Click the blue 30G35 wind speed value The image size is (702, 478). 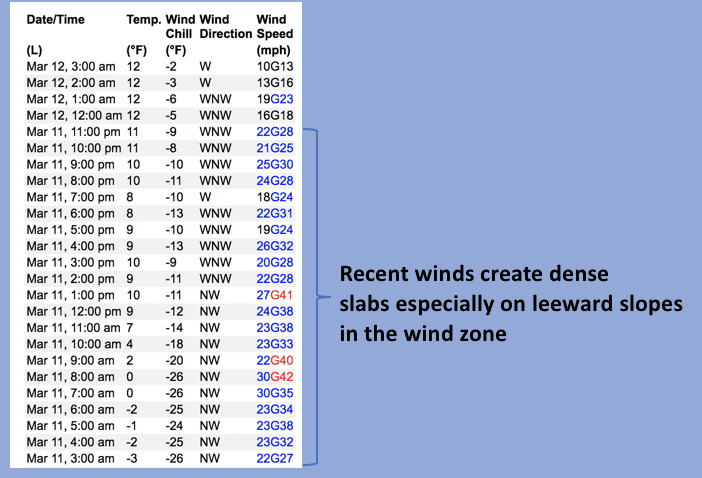274,393
